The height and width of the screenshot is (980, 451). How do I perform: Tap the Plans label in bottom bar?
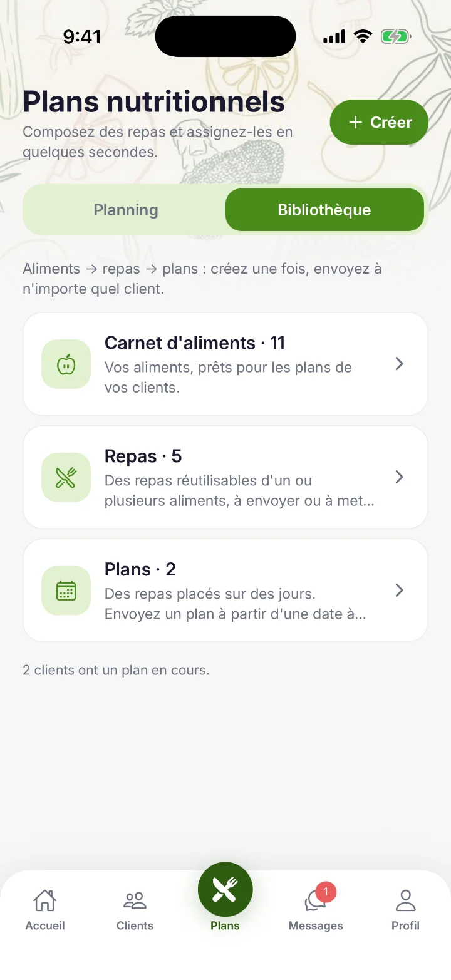tap(225, 926)
